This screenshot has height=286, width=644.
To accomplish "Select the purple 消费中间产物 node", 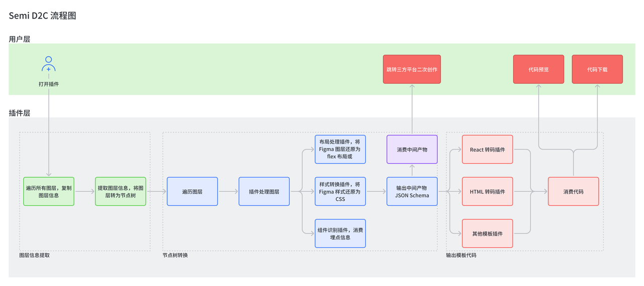I will pyautogui.click(x=412, y=150).
